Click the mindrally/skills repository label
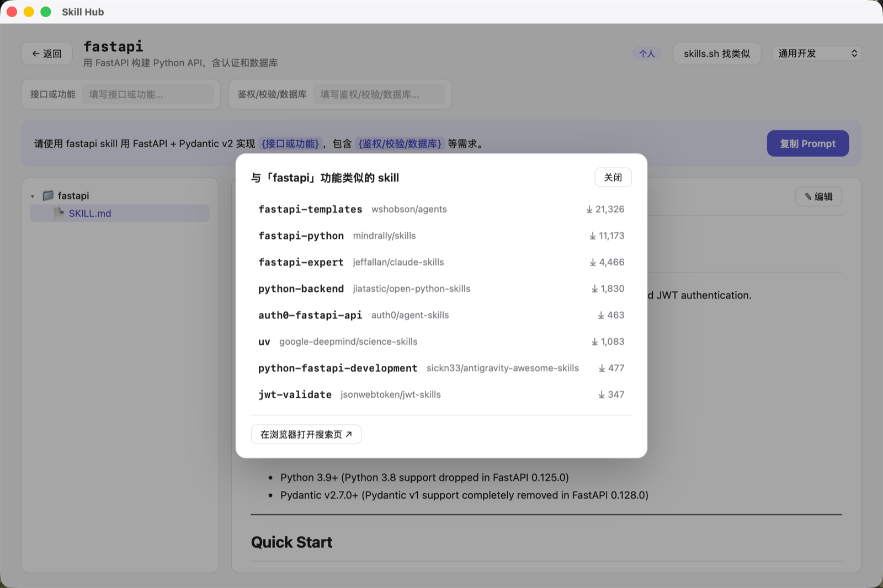883x588 pixels. pyautogui.click(x=384, y=236)
